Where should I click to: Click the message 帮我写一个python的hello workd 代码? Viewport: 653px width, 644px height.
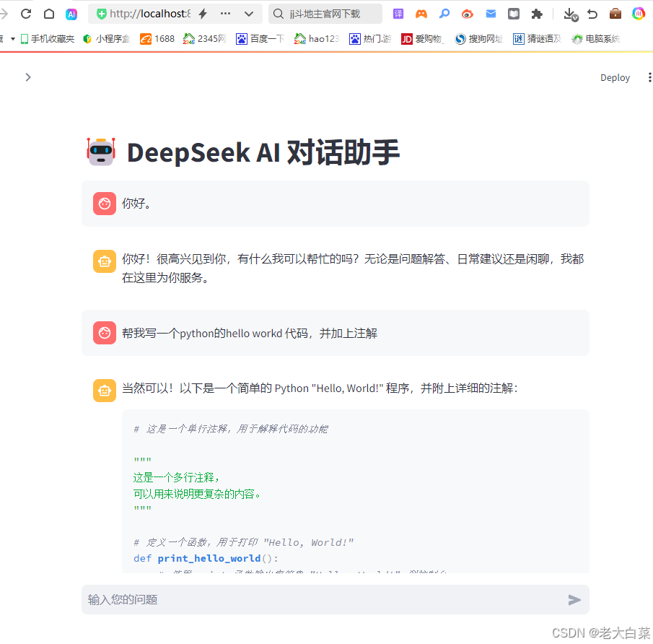point(250,333)
